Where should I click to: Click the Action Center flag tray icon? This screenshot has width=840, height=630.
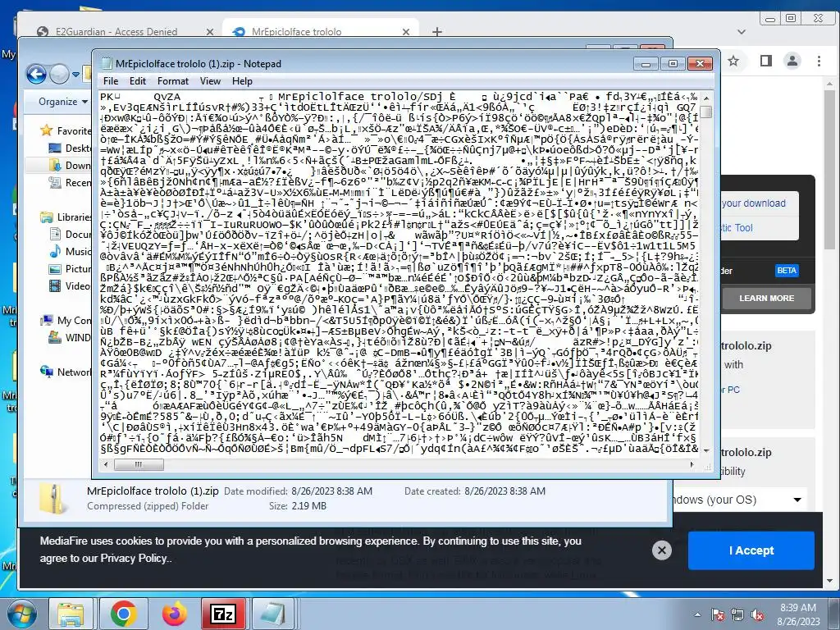coord(718,615)
